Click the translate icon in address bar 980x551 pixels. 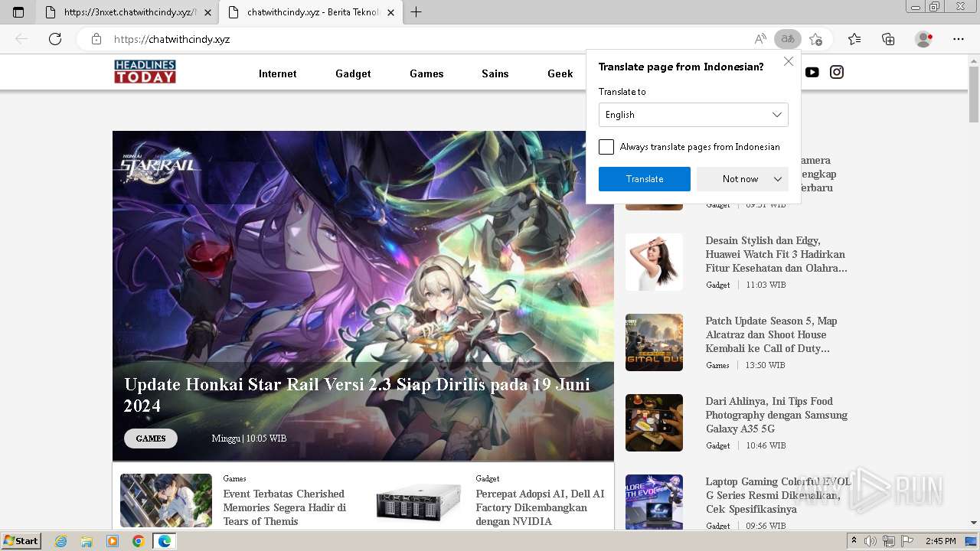[x=788, y=39]
